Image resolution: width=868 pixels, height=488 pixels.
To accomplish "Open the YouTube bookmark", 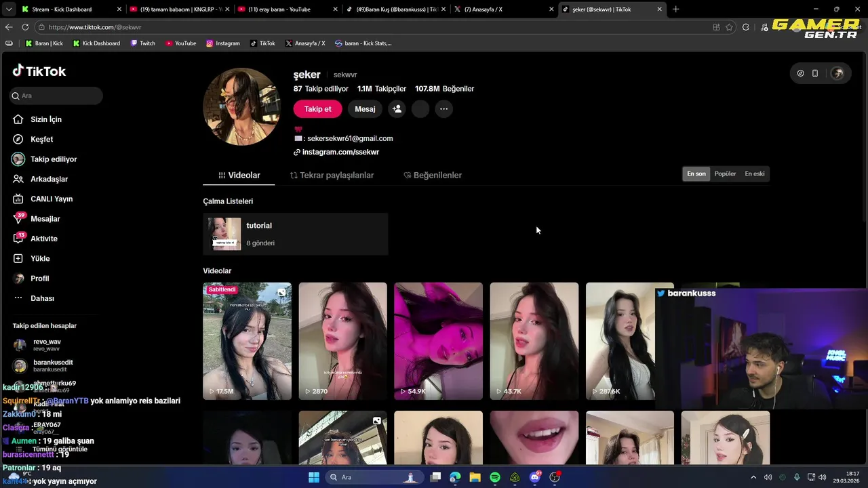I will point(180,43).
